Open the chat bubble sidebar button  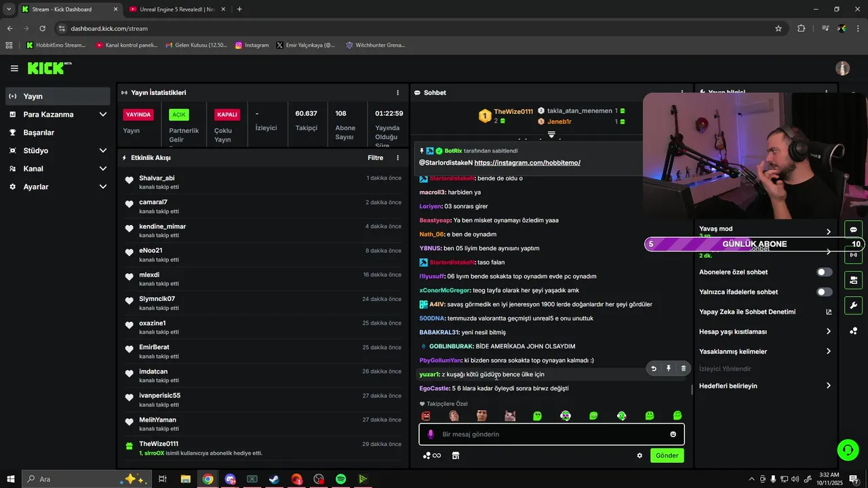tap(853, 229)
